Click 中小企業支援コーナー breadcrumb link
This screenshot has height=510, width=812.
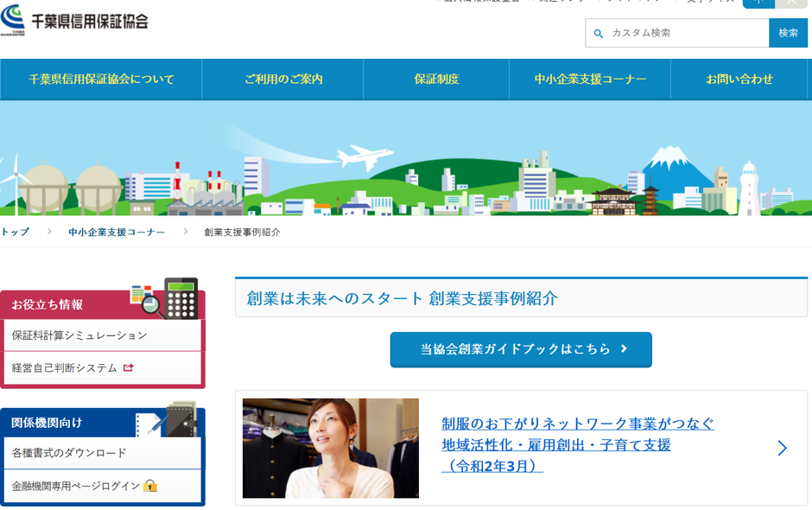click(x=117, y=233)
